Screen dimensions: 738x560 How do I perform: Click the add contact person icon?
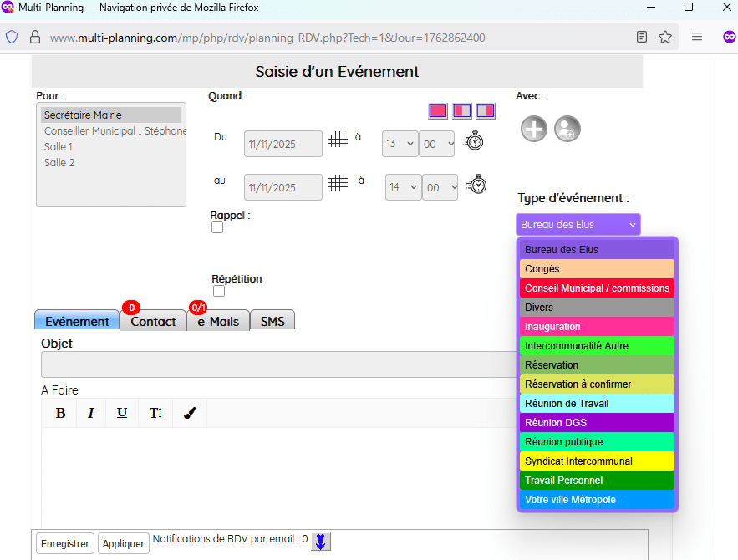pos(567,129)
